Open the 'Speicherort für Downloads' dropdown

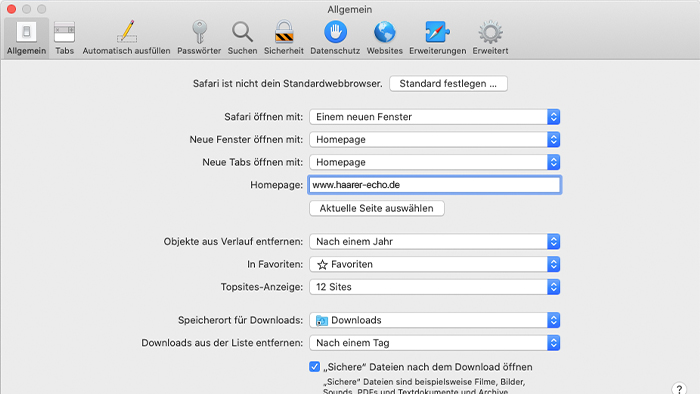coord(434,320)
